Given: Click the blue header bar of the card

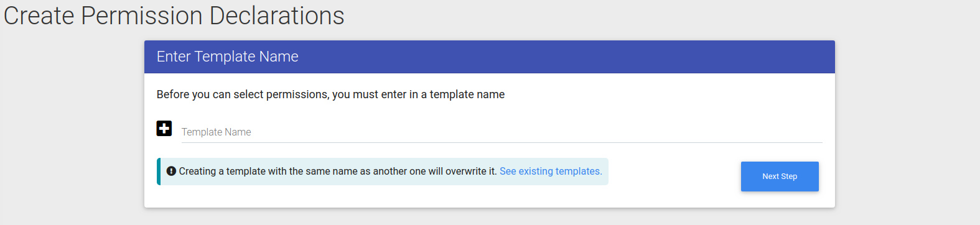Looking at the screenshot, I should (x=490, y=57).
